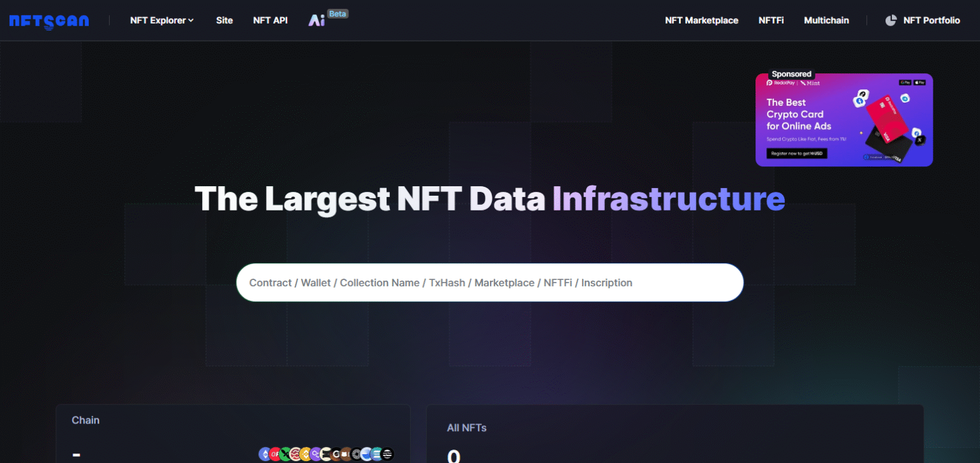Toggle the purple Polygon chain selection

coord(315,453)
